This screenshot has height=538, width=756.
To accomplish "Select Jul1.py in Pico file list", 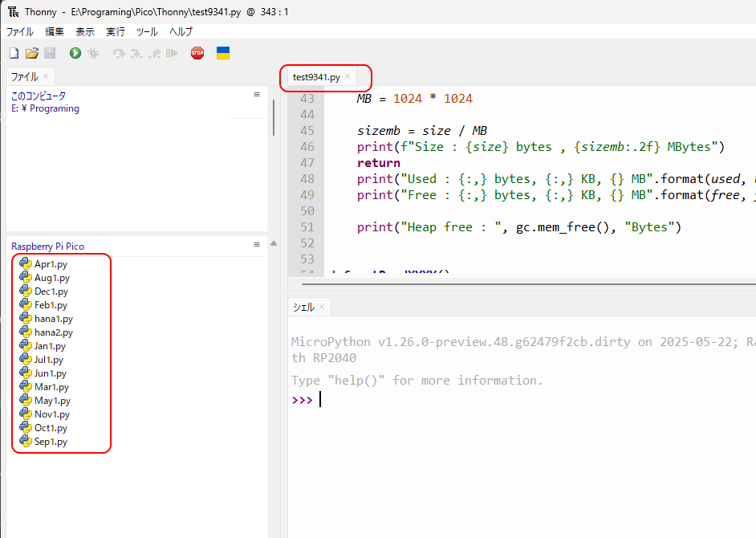I will (x=49, y=360).
